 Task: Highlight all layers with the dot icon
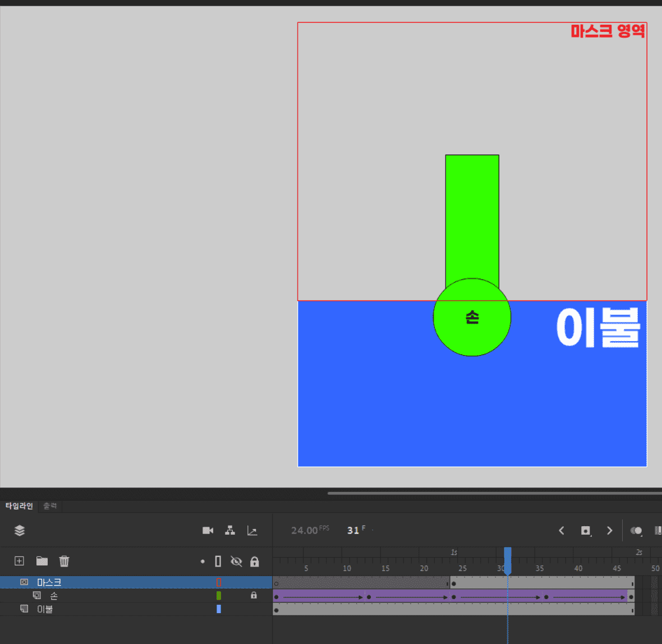click(x=203, y=561)
